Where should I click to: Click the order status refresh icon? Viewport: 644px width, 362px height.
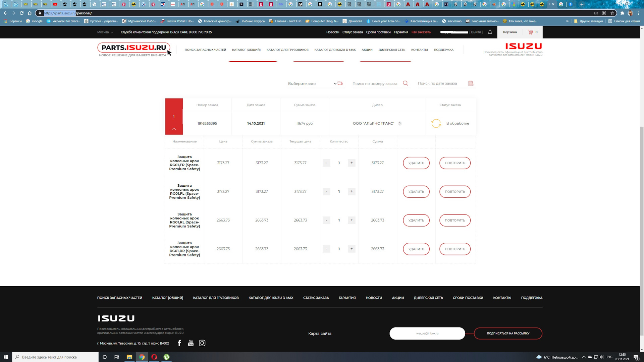(x=436, y=123)
